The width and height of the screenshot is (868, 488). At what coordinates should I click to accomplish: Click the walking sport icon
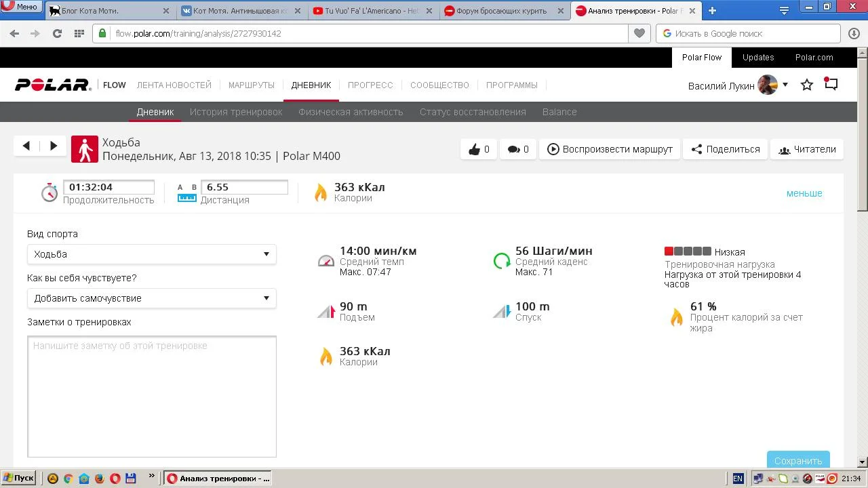pyautogui.click(x=85, y=149)
